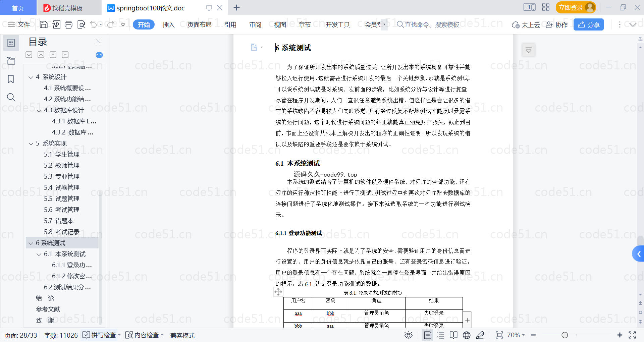Click the remove heading minus icon
The height and width of the screenshot is (342, 644).
(65, 55)
